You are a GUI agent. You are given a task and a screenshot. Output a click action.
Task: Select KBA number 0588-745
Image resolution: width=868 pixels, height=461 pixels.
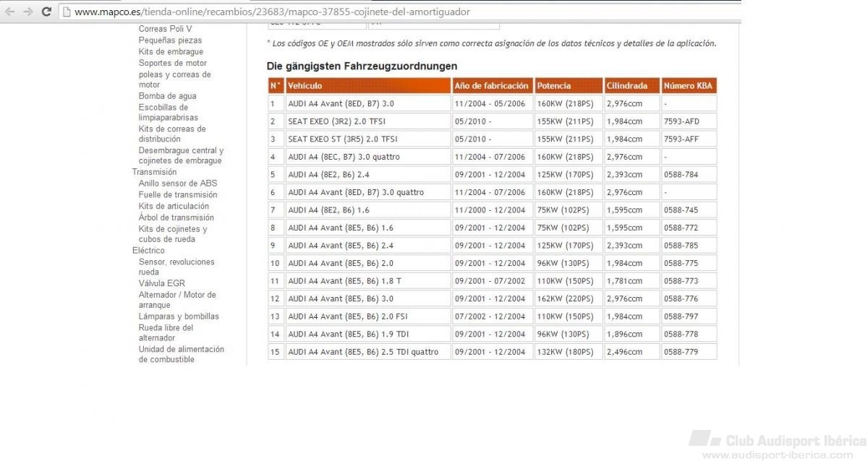(x=681, y=210)
